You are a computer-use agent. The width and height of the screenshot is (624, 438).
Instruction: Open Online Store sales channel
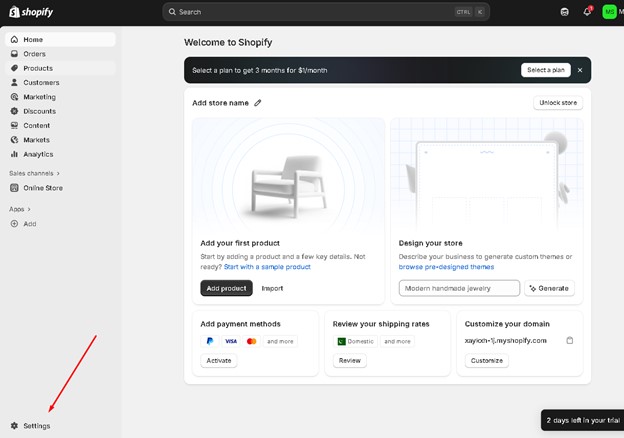(42, 188)
